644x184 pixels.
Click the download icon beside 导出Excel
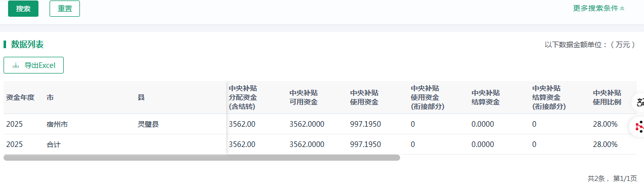(x=16, y=65)
